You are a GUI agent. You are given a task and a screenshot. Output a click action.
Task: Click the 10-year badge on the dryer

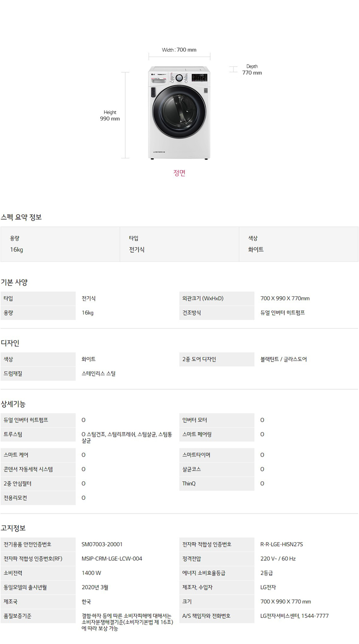point(206,91)
